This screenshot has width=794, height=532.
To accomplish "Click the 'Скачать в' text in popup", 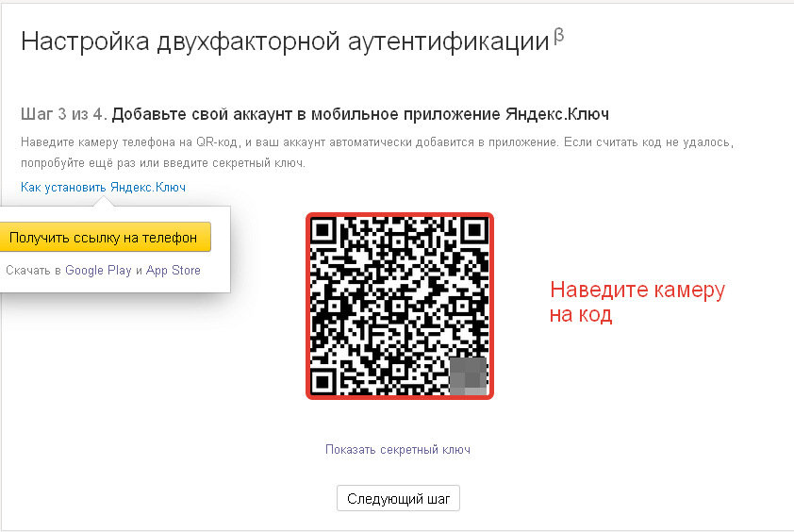I will click(33, 271).
